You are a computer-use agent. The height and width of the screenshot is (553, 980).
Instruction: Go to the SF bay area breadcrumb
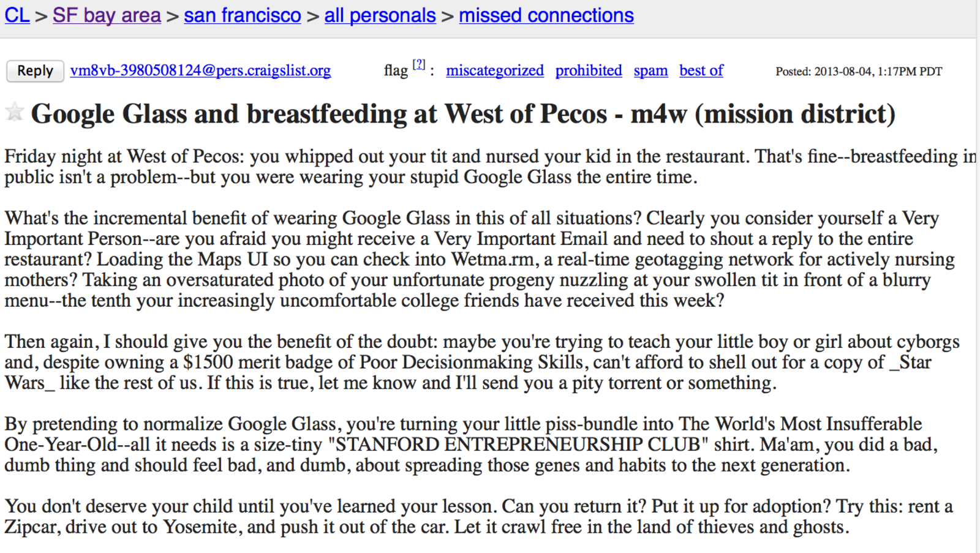(107, 15)
